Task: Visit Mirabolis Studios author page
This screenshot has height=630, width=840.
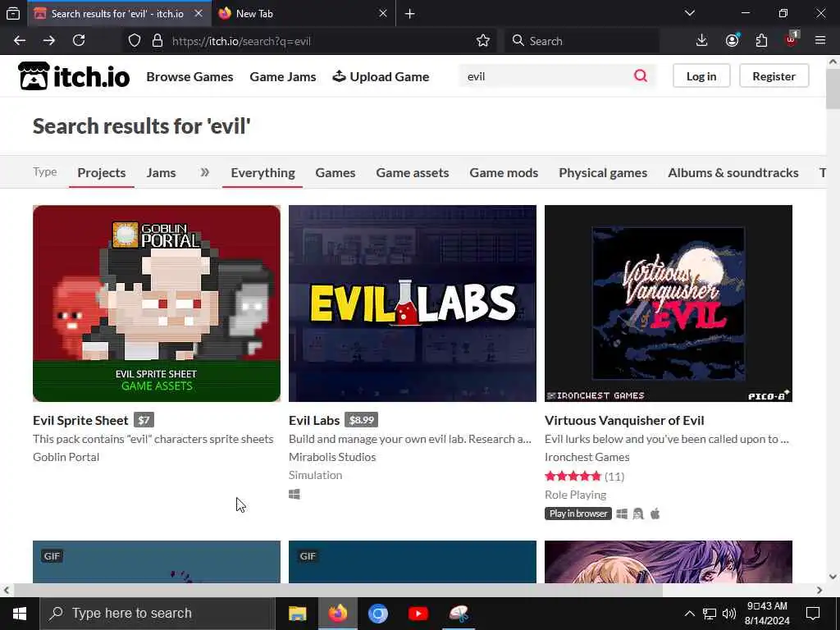Action: [x=332, y=457]
